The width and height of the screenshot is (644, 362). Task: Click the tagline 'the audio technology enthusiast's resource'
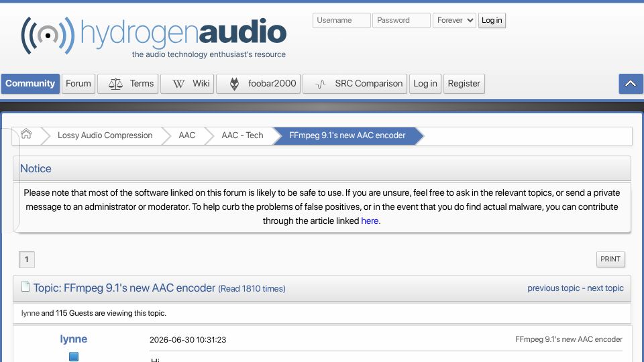pyautogui.click(x=209, y=54)
